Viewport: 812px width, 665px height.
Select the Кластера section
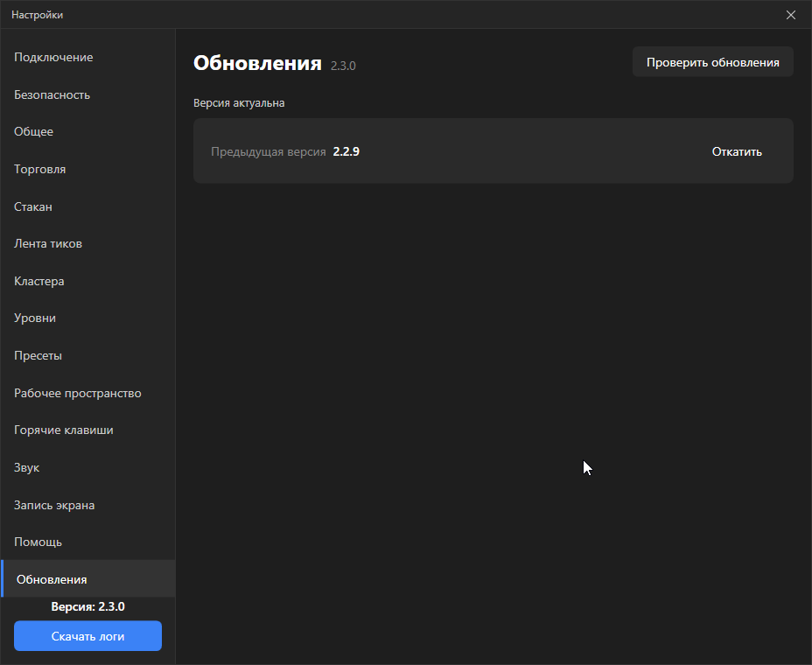coord(88,281)
